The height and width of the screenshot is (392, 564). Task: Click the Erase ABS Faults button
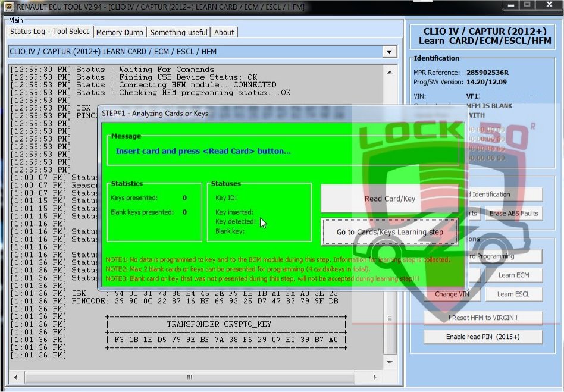coord(514,213)
